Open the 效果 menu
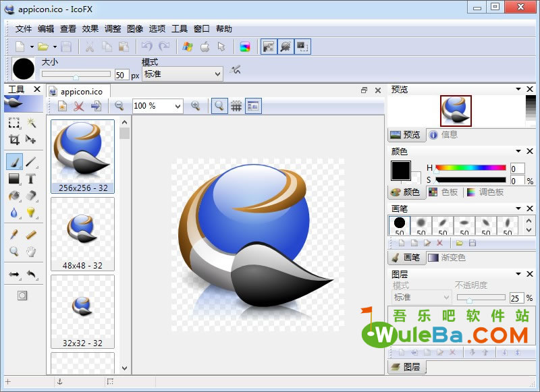Image resolution: width=540 pixels, height=392 pixels. (x=90, y=29)
